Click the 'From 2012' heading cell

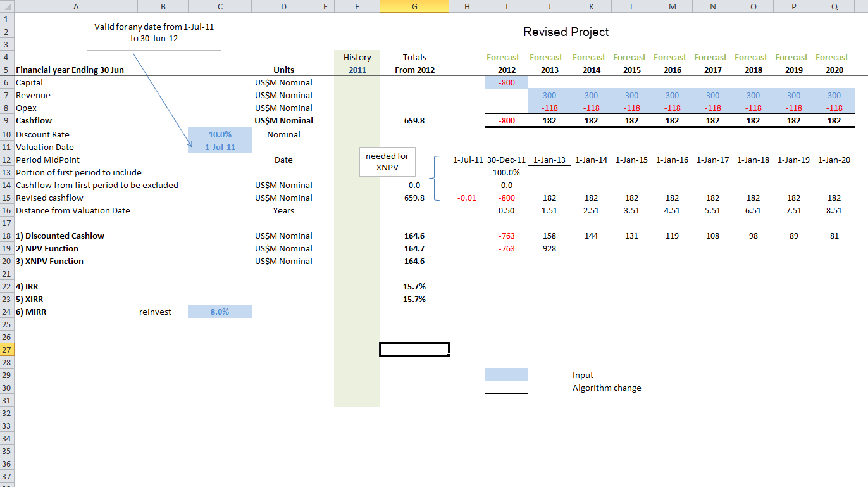[414, 70]
